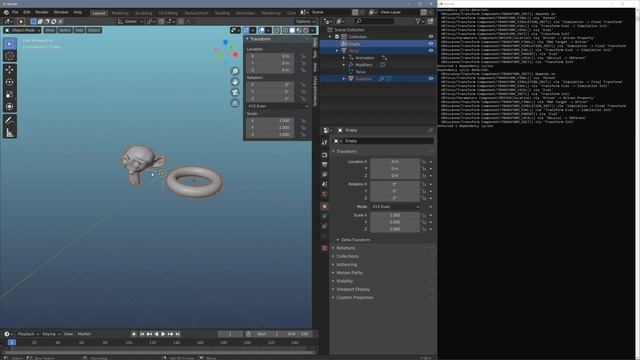Image resolution: width=640 pixels, height=360 pixels.
Task: Toggle X-ray display
Action: coord(277,30)
